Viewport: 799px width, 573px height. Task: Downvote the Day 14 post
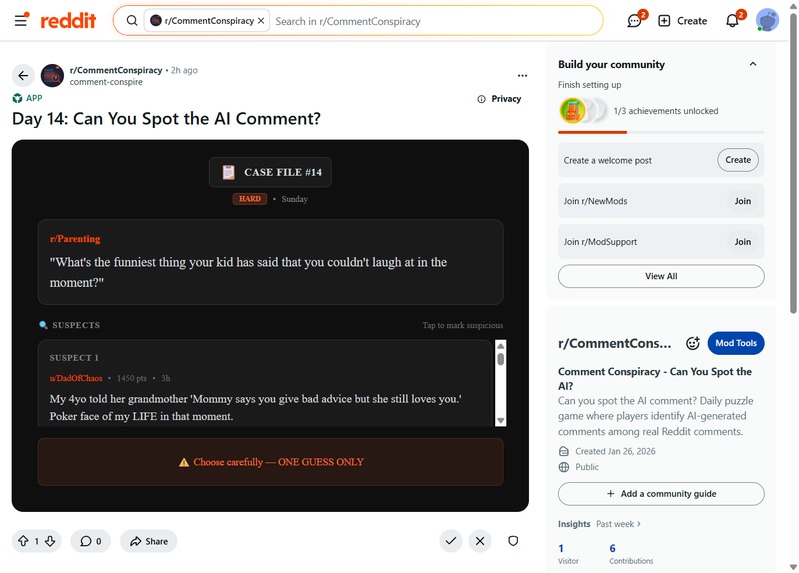click(50, 541)
